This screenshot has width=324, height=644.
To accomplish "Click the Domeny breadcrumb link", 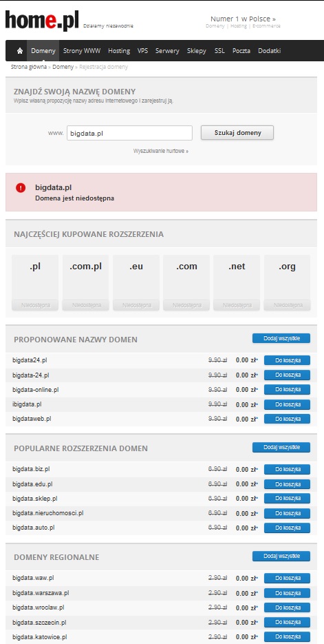I will pos(63,67).
